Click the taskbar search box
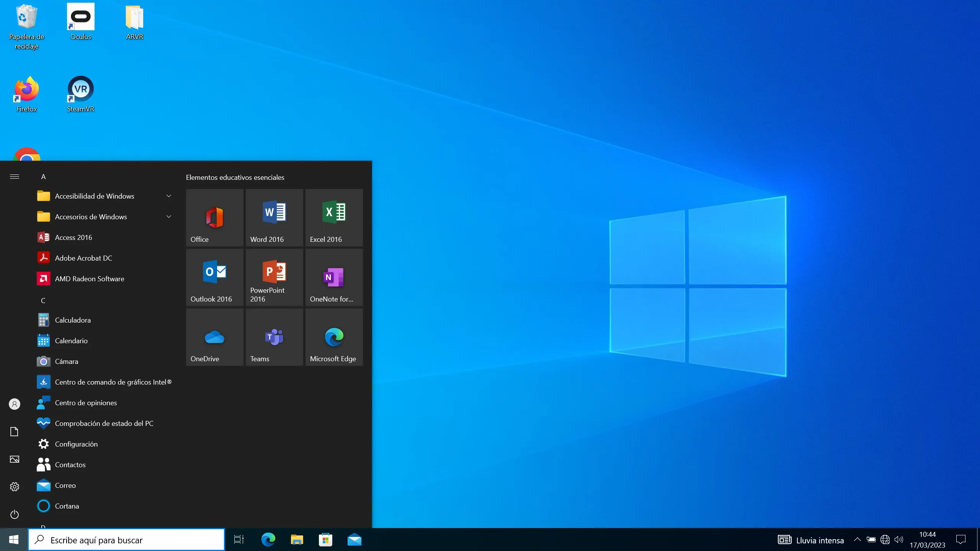The width and height of the screenshot is (980, 551). [126, 540]
